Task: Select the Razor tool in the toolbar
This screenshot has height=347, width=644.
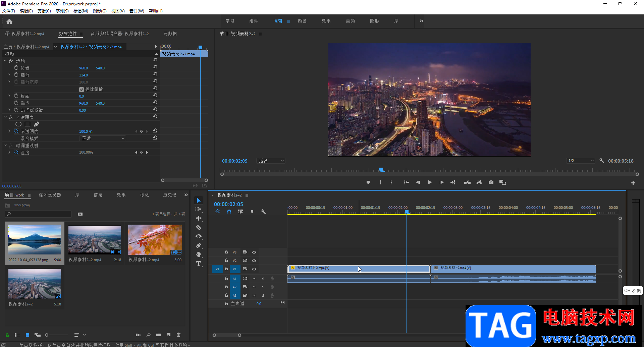Action: pos(199,227)
